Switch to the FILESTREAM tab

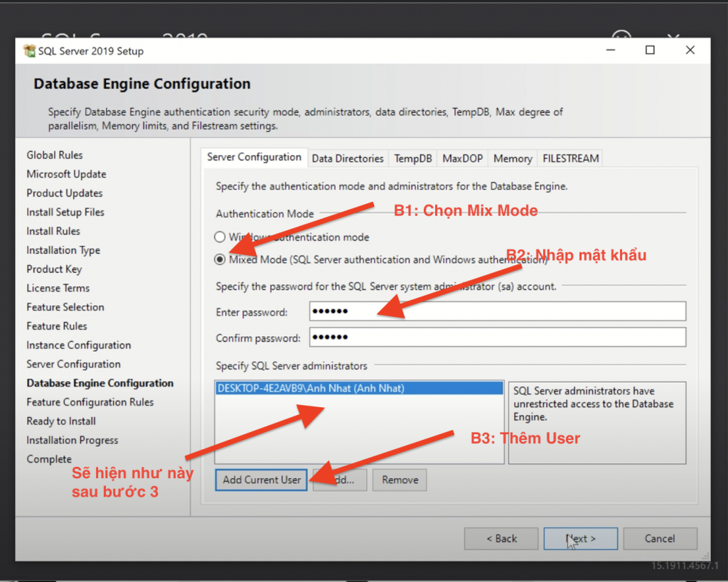point(571,158)
